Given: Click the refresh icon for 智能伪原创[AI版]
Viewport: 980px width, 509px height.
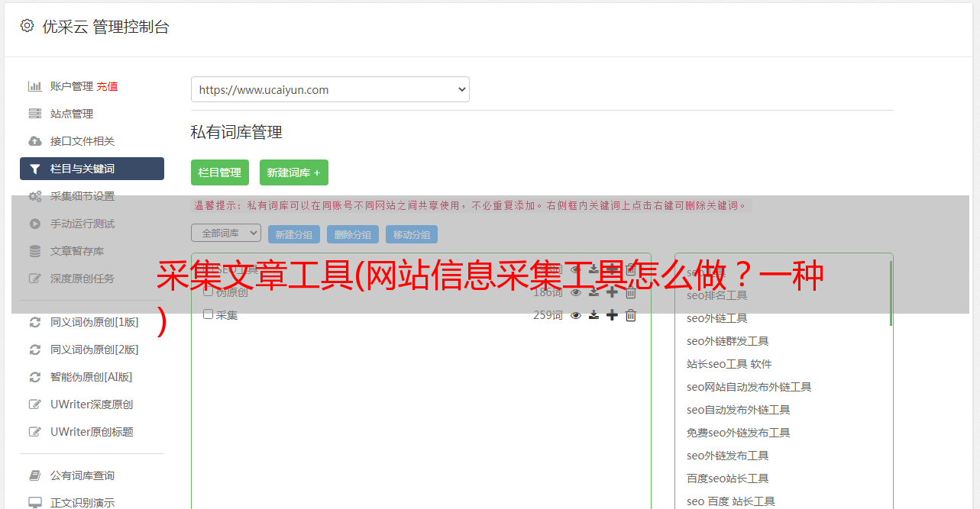Looking at the screenshot, I should point(34,377).
